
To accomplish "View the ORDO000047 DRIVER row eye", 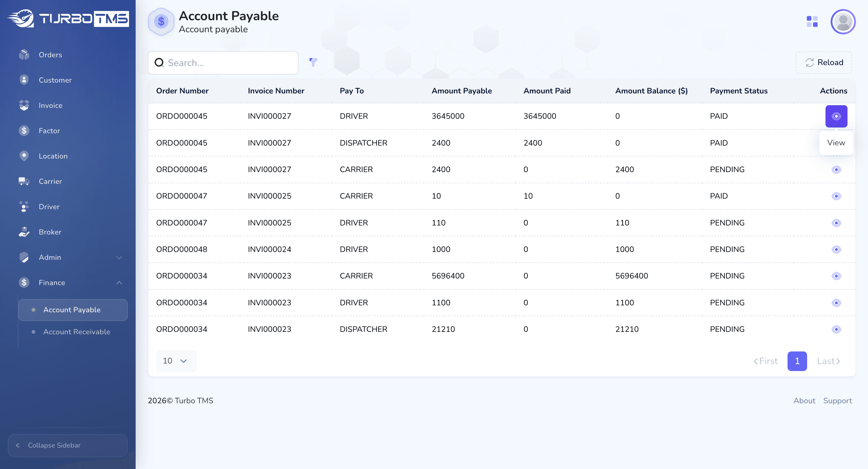I will click(836, 223).
